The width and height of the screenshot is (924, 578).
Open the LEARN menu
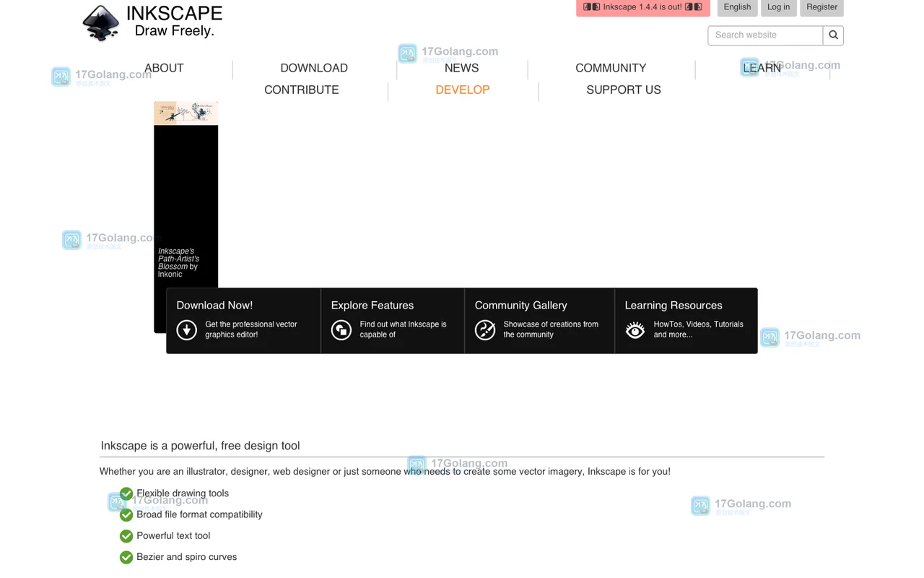click(762, 68)
